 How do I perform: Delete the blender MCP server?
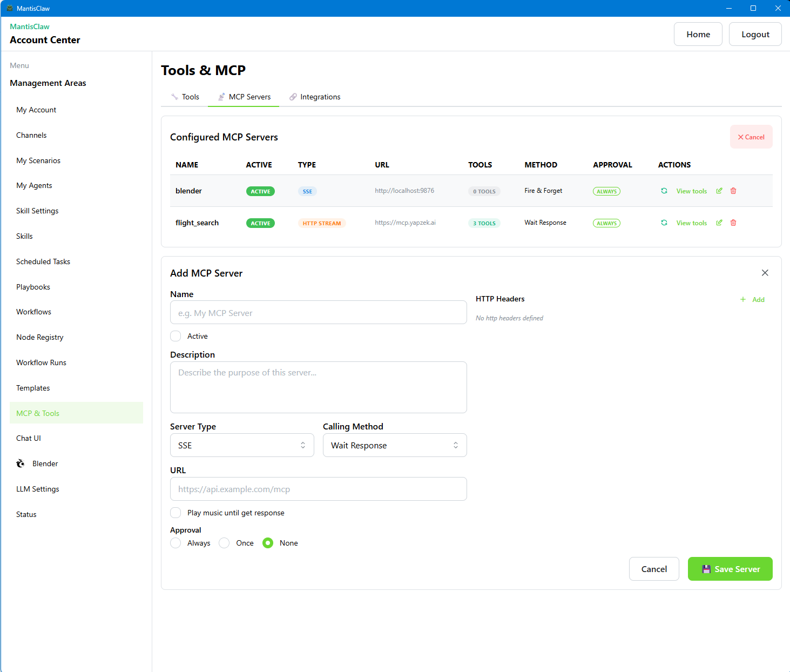tap(733, 191)
